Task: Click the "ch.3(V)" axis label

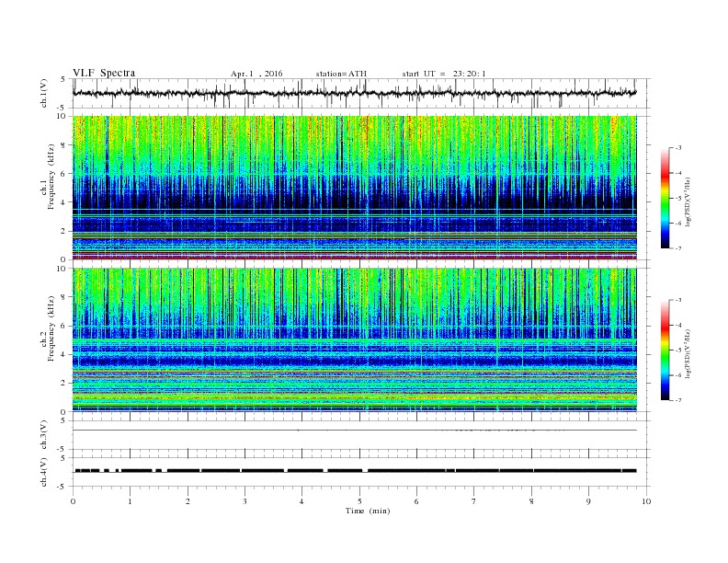Action: point(44,435)
